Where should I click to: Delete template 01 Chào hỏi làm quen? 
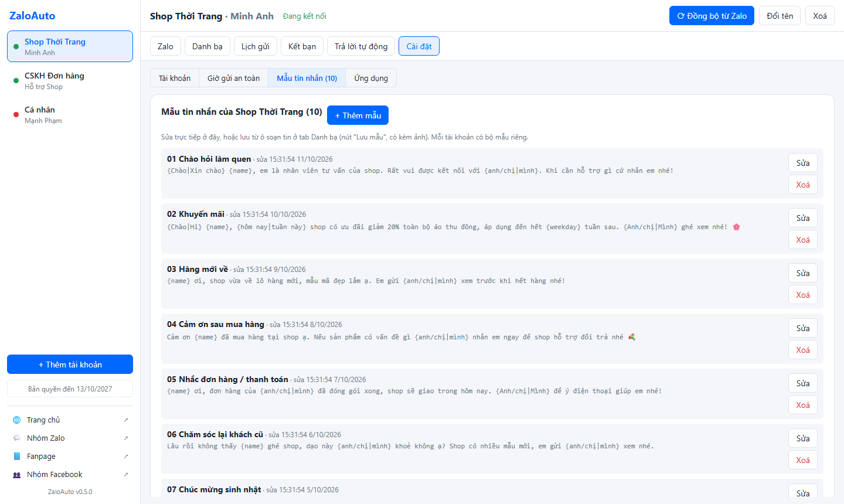pos(803,185)
